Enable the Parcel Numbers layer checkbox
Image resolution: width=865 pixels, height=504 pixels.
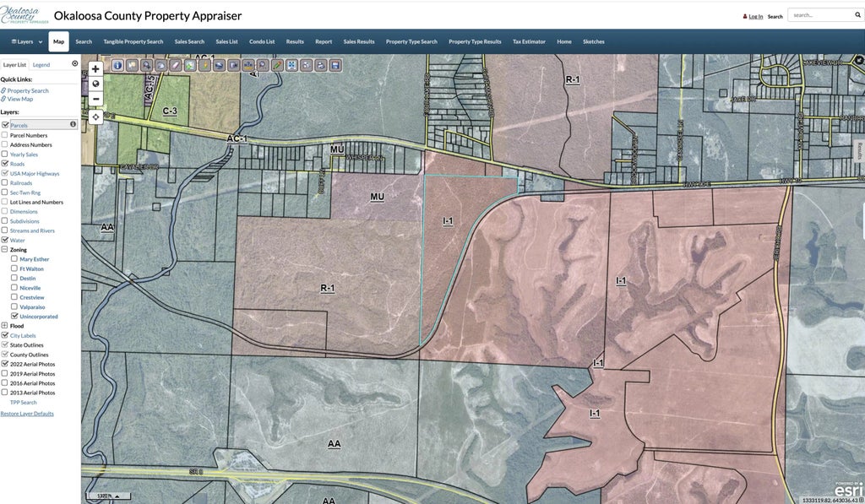pyautogui.click(x=6, y=134)
